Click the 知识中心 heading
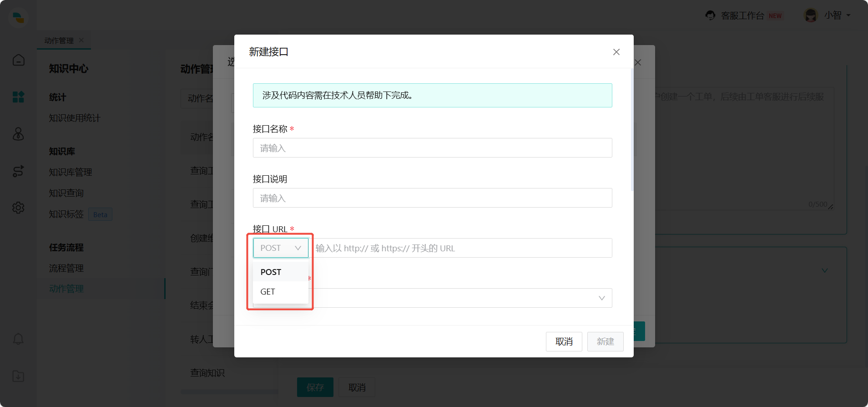Viewport: 868px width, 407px height. [69, 69]
